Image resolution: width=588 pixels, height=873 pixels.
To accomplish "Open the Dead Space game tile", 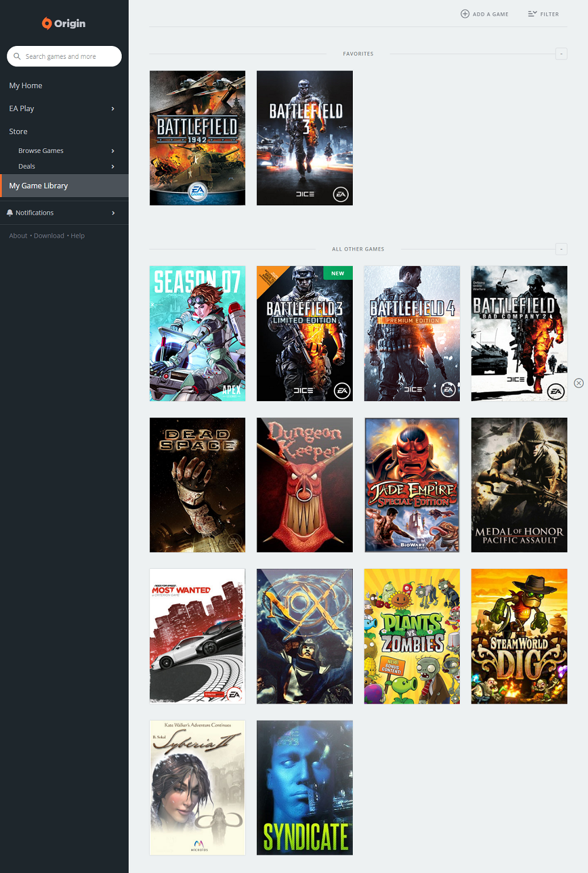I will click(198, 485).
